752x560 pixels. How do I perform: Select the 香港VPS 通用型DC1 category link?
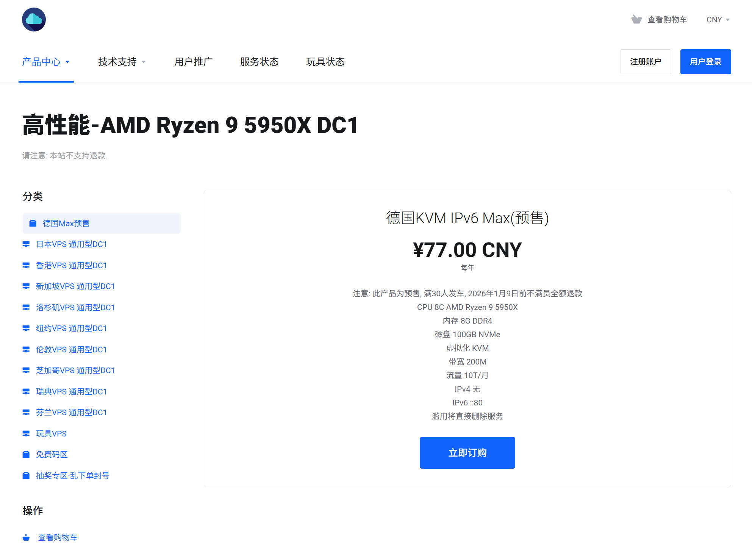71,265
